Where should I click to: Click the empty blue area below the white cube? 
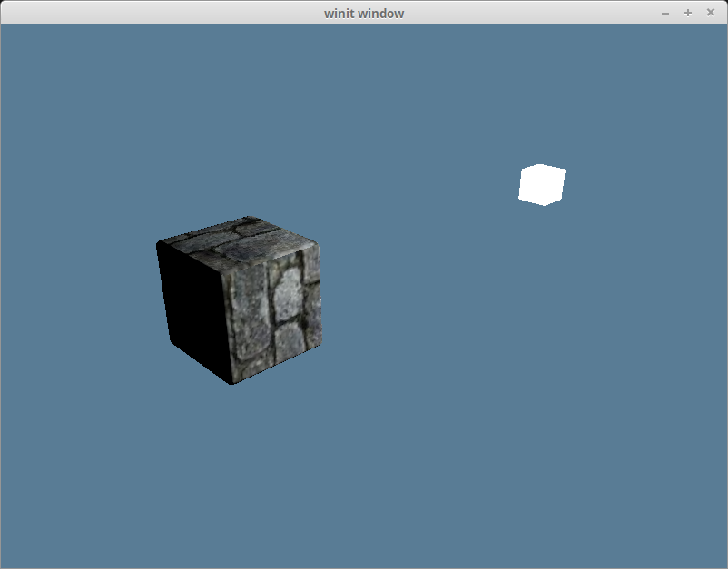pos(542,318)
